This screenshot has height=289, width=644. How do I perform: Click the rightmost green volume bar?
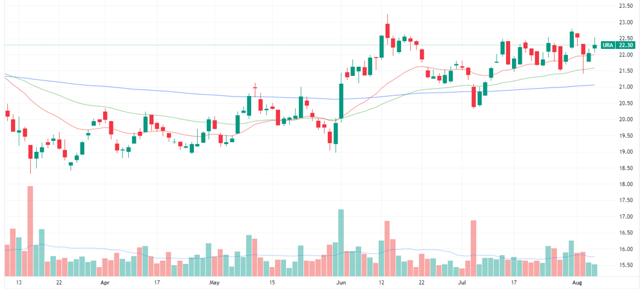click(594, 270)
